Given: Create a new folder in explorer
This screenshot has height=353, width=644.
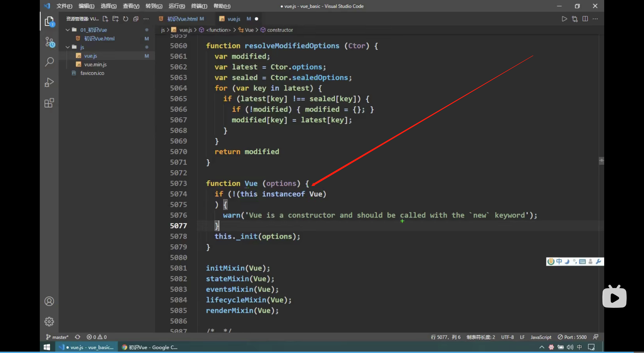Looking at the screenshot, I should (x=116, y=19).
